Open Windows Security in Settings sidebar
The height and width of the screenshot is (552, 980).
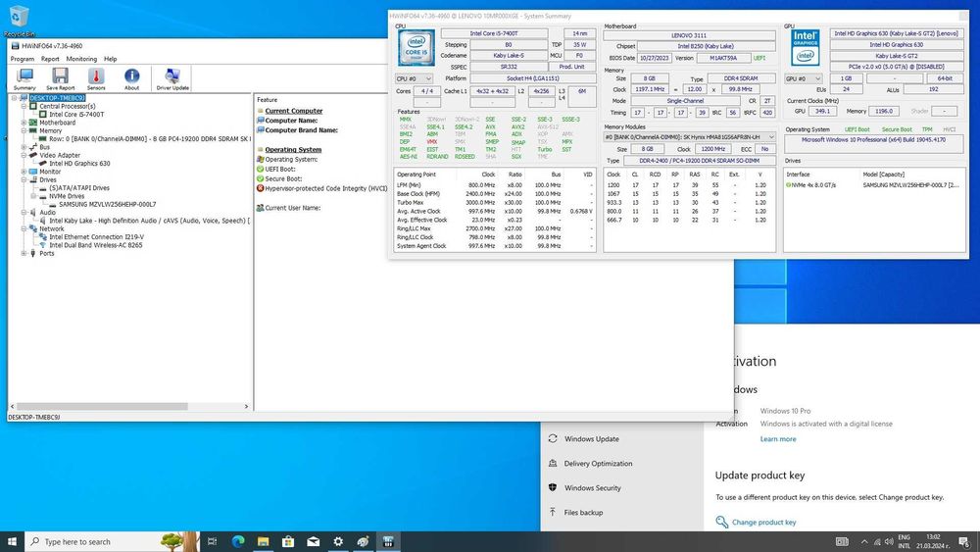(x=593, y=487)
